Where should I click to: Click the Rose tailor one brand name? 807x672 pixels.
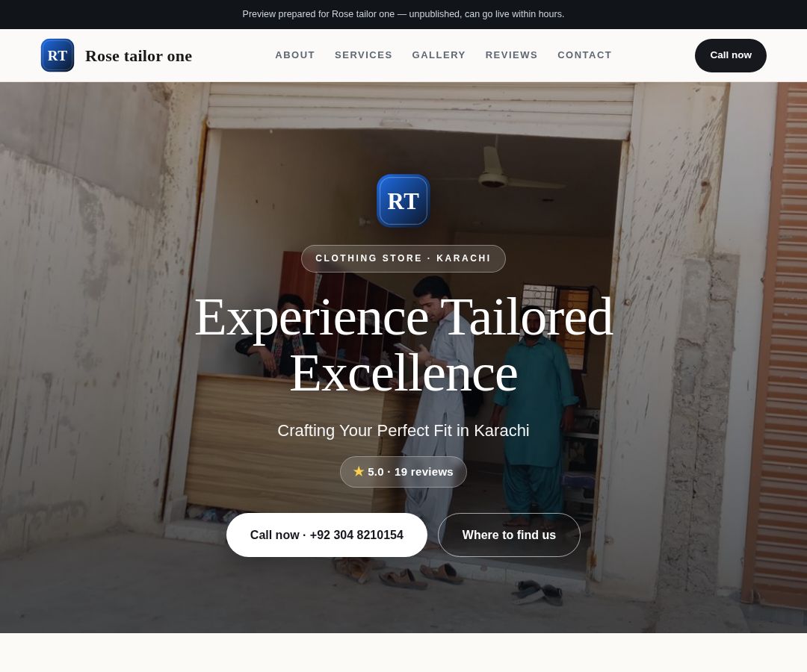(x=138, y=55)
